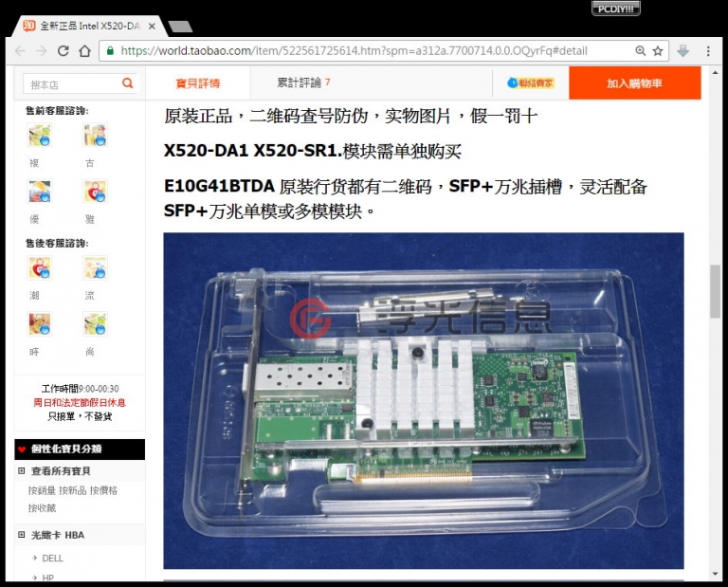
Task: Click the 潮 after-sales customer service avatar
Action: pos(40,268)
